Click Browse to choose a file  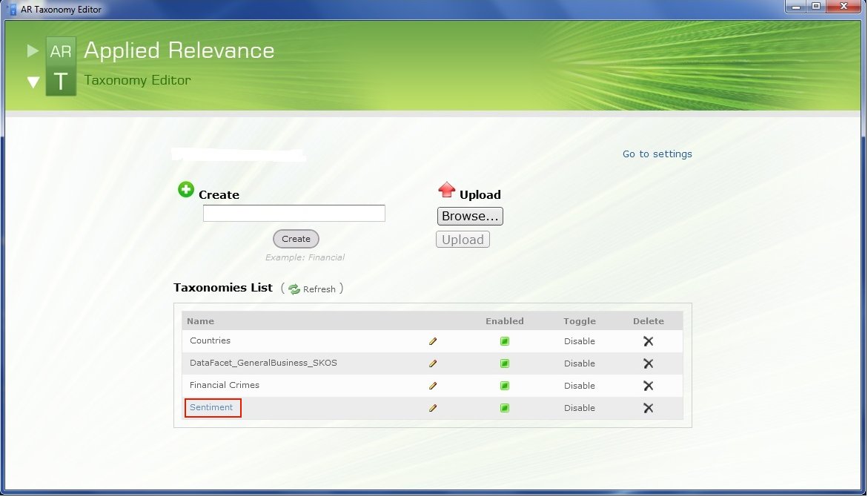(470, 216)
